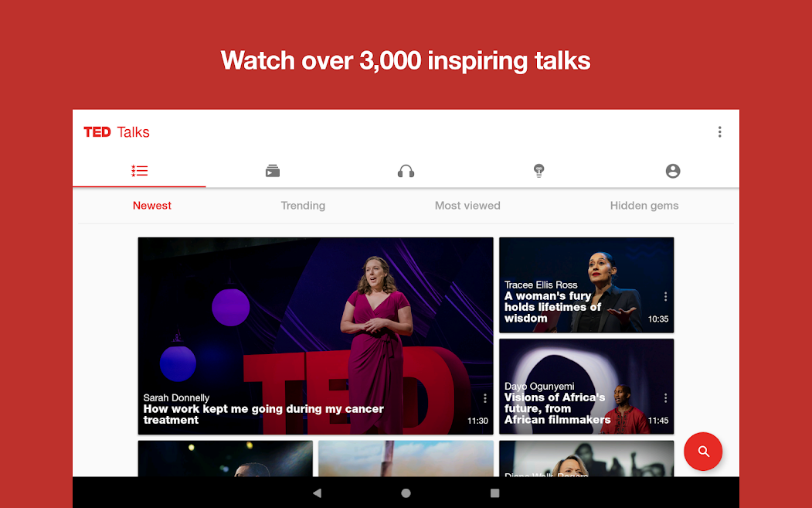Open the talks list tab icon
812x508 pixels.
coord(139,171)
